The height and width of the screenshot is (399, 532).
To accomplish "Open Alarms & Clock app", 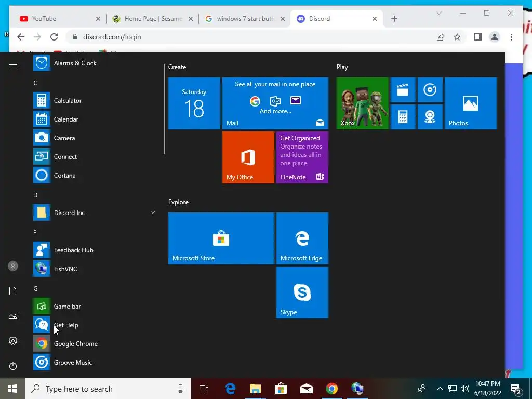I will click(x=95, y=63).
